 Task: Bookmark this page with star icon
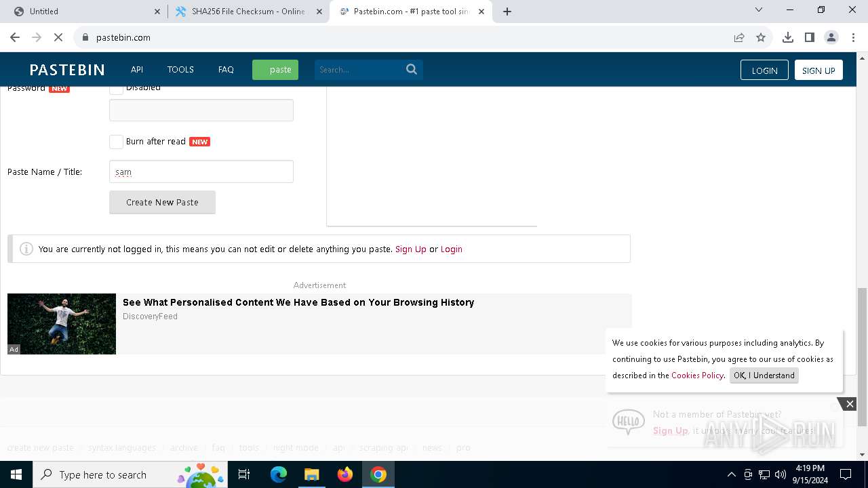(761, 37)
